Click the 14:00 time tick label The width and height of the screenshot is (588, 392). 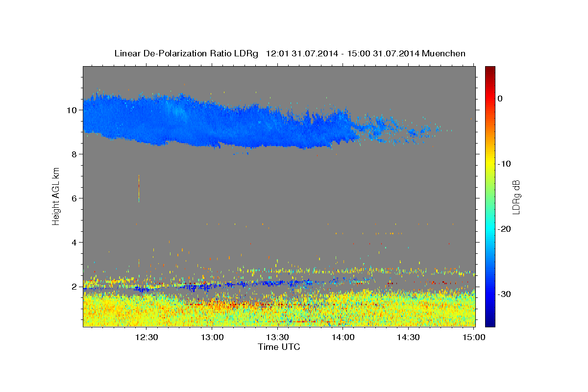click(343, 337)
